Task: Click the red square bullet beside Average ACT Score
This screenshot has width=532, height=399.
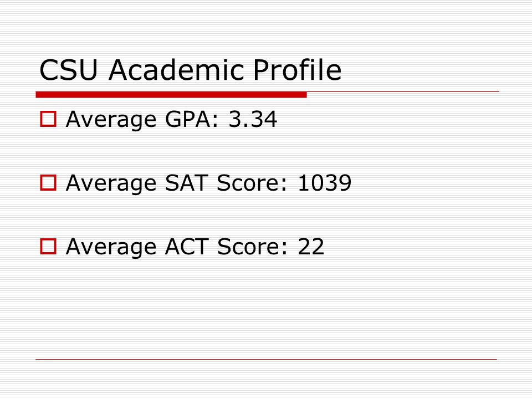Action: [48, 246]
